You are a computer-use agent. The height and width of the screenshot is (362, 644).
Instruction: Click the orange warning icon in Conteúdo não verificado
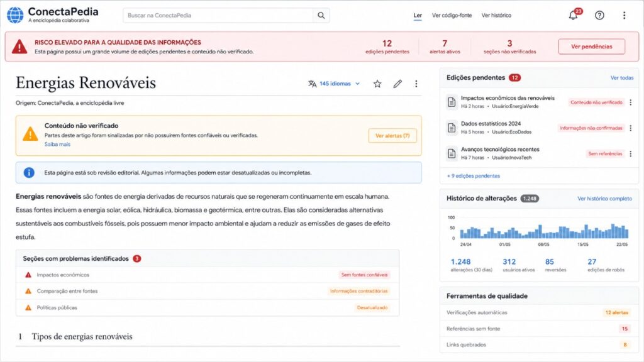point(30,134)
